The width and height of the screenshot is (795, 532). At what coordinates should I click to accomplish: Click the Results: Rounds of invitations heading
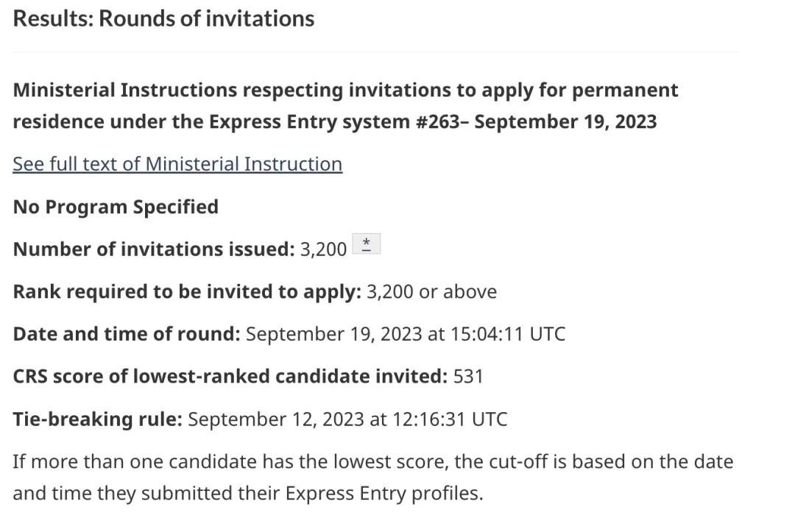(163, 18)
